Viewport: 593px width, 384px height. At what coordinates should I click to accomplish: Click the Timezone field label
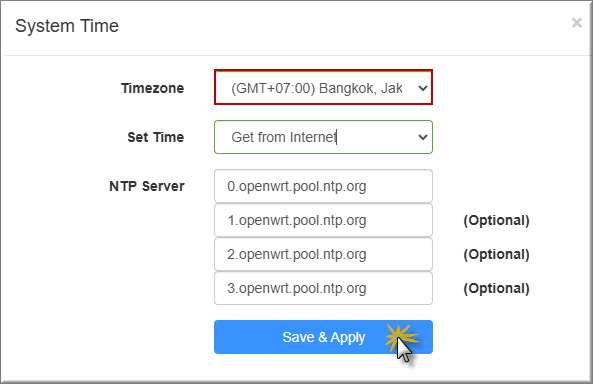click(x=152, y=88)
